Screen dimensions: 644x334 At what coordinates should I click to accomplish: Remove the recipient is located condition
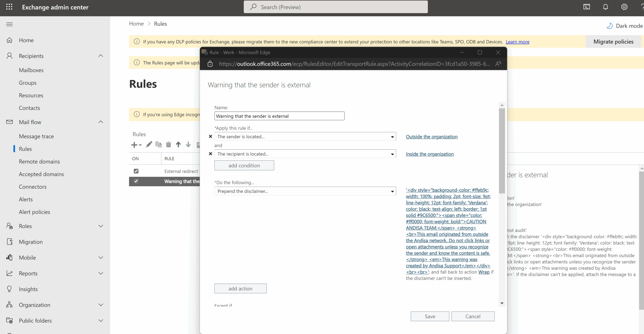211,154
